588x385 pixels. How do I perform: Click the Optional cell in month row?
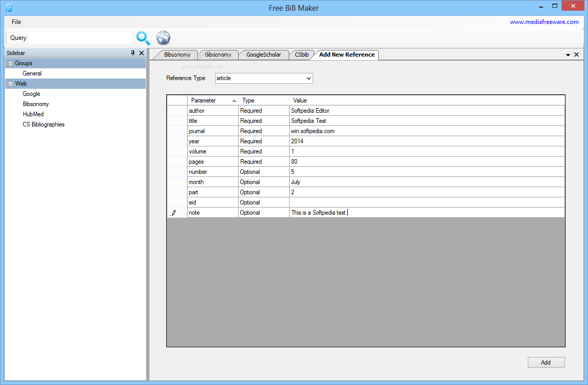pos(264,182)
